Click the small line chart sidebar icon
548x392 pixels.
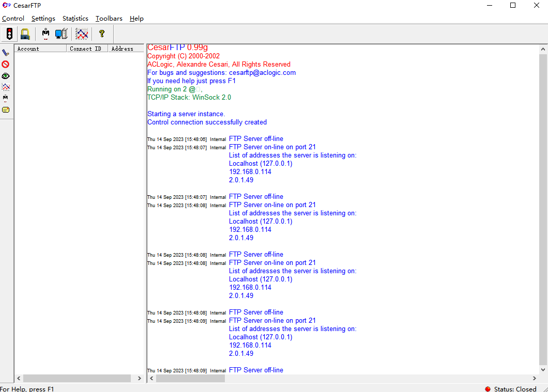[6, 87]
